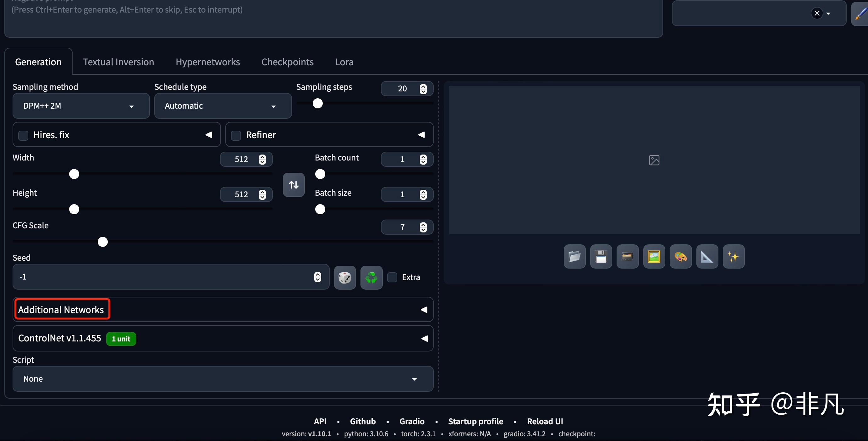Open the images output folder icon
Image resolution: width=868 pixels, height=441 pixels.
(x=574, y=257)
